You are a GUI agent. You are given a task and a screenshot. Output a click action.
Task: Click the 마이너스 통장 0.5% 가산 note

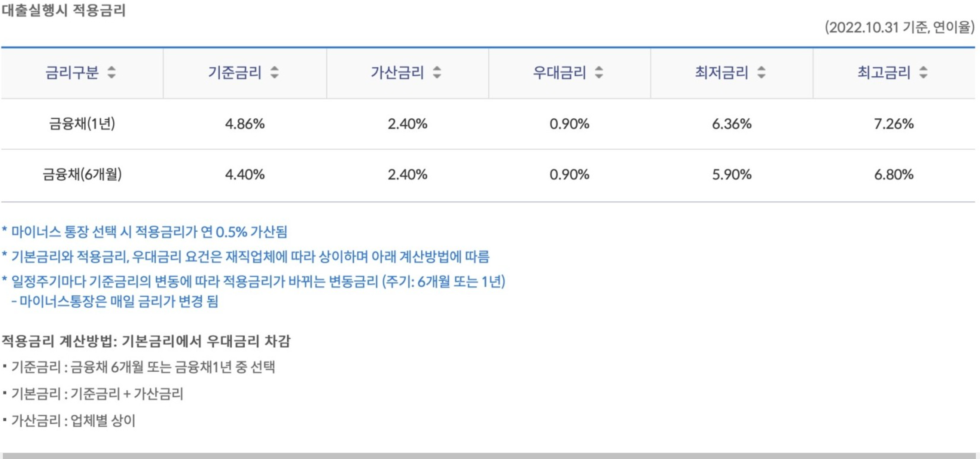pyautogui.click(x=145, y=231)
